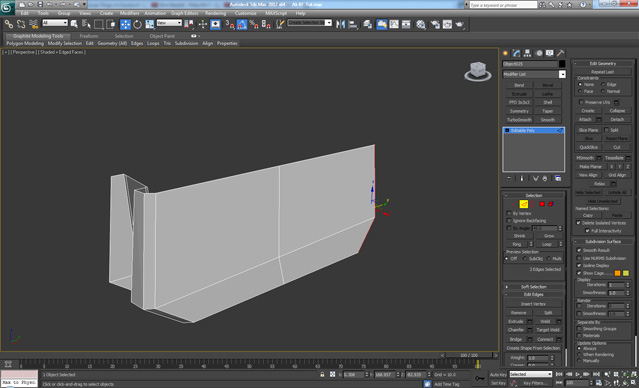Screen dimensions: 639x388
Task: Toggle the Percent Snap icon
Action: click(254, 24)
